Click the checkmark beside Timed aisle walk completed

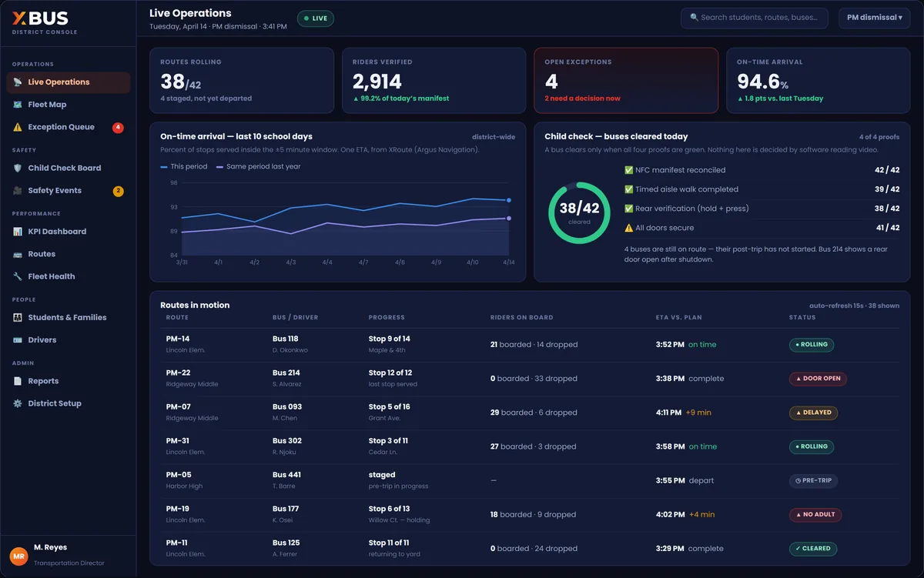[x=628, y=189]
